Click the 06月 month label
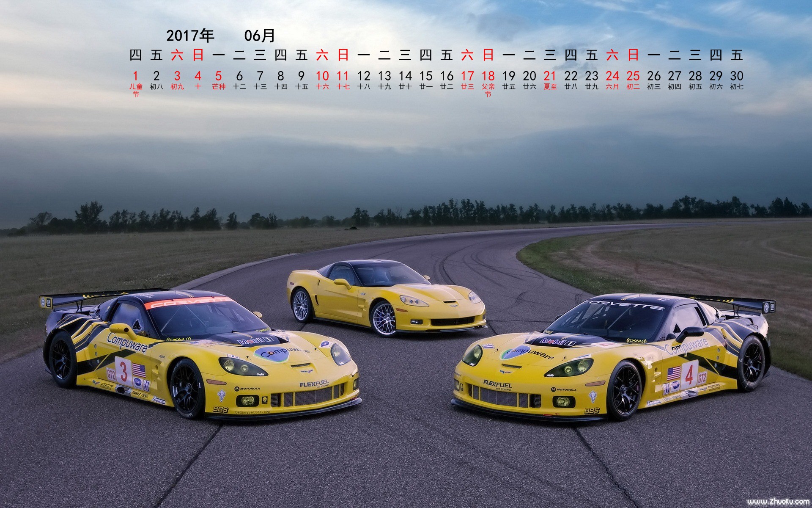Viewport: 812px width, 508px height. pyautogui.click(x=259, y=36)
